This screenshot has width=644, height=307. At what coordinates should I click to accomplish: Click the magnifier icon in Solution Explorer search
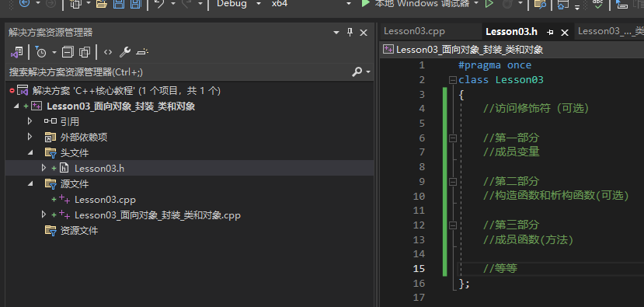[357, 72]
